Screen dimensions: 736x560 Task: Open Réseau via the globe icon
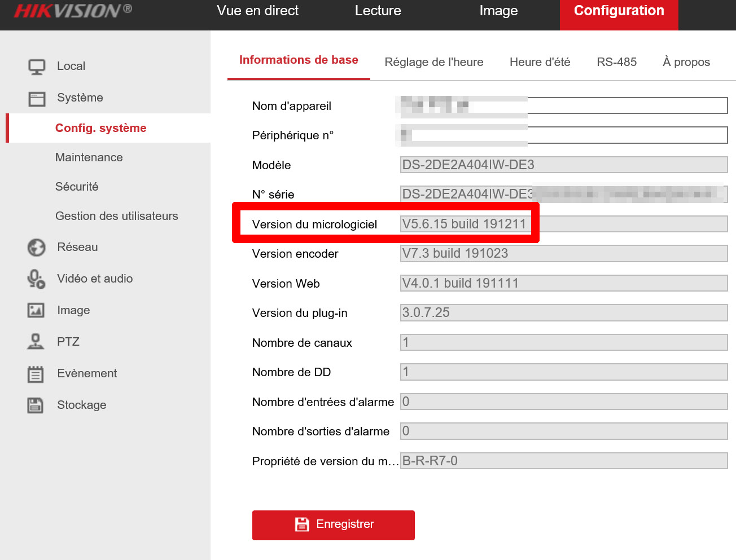37,248
